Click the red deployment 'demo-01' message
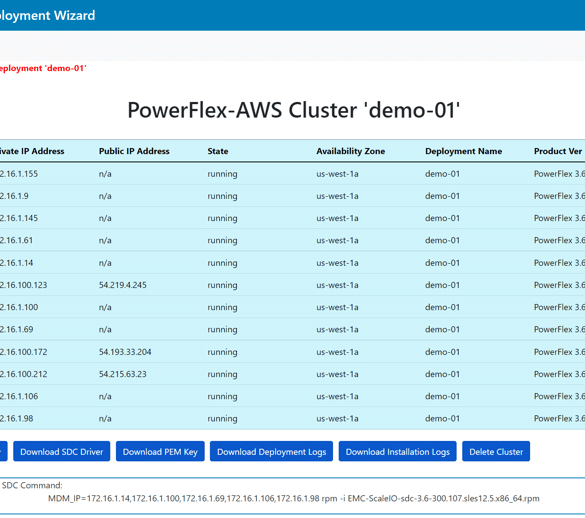This screenshot has width=585, height=518. tap(43, 68)
